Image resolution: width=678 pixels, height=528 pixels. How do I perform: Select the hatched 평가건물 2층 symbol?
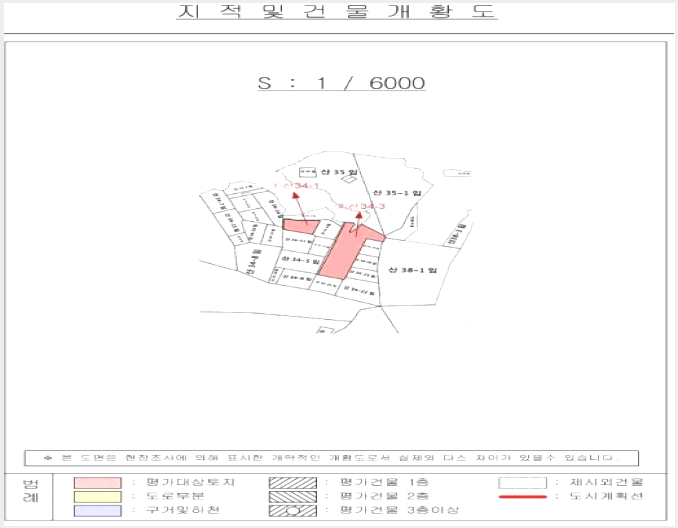tap(293, 496)
